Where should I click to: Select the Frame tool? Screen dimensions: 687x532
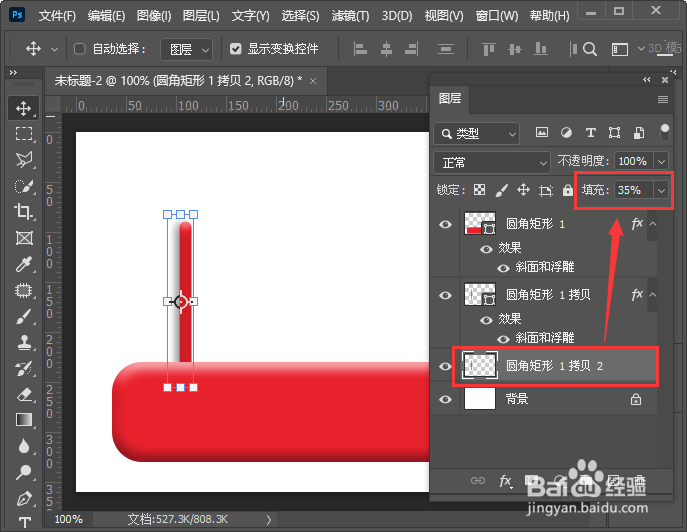pyautogui.click(x=24, y=238)
